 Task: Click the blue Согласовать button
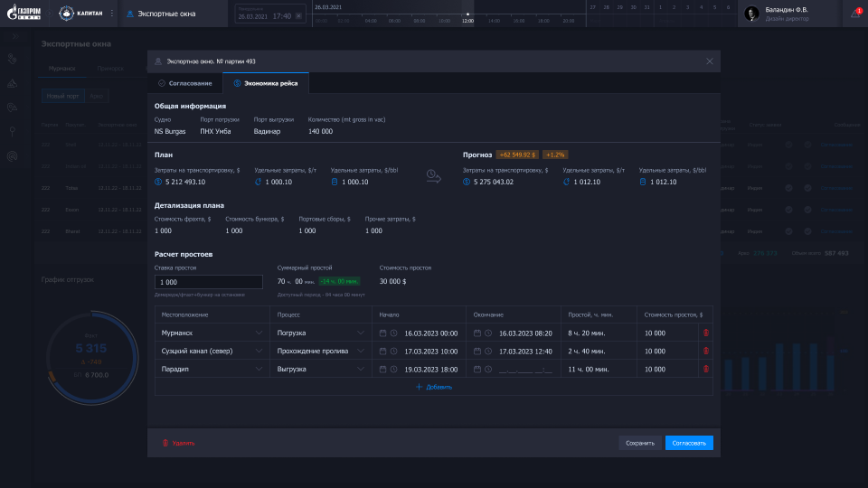689,443
